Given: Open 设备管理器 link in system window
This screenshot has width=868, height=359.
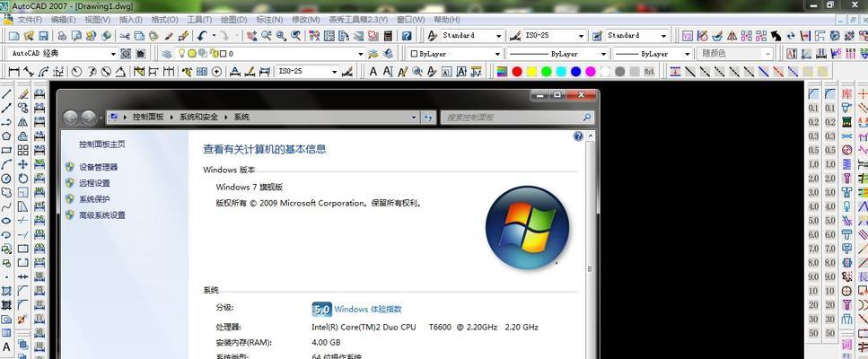Looking at the screenshot, I should click(99, 167).
